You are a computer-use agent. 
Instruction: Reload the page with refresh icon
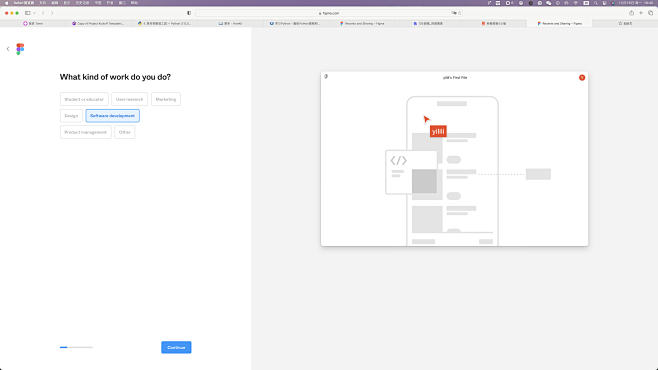(x=460, y=13)
